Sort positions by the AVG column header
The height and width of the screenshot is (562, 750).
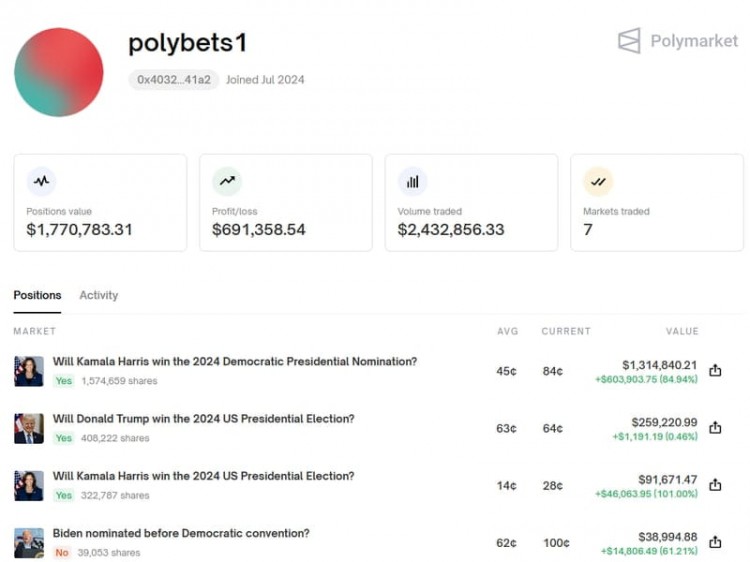click(x=507, y=331)
